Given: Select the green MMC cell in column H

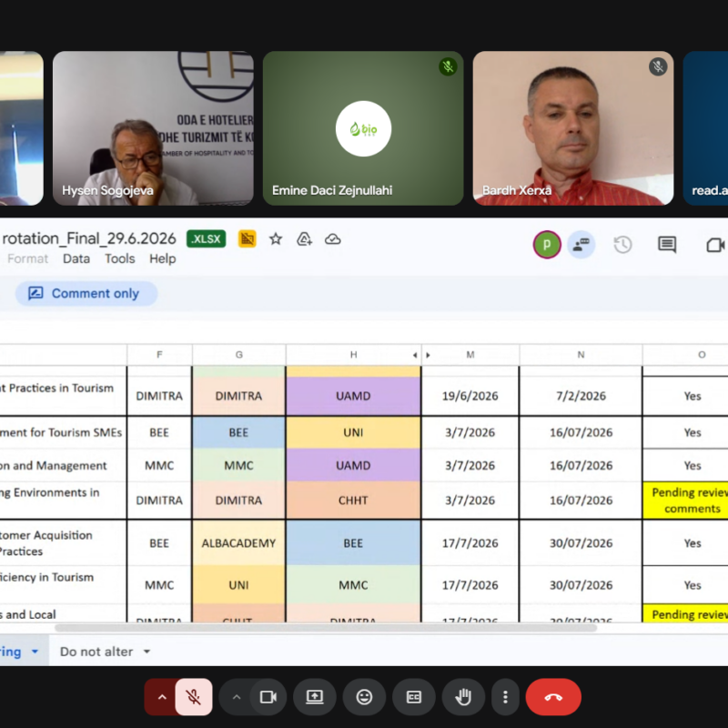Looking at the screenshot, I should [353, 584].
